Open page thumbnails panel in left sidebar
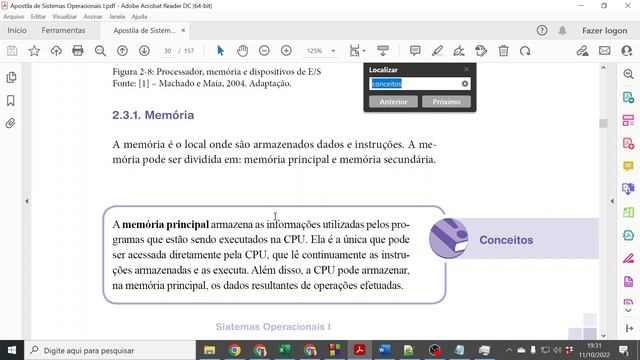This screenshot has width=640, height=360. coord(11,78)
